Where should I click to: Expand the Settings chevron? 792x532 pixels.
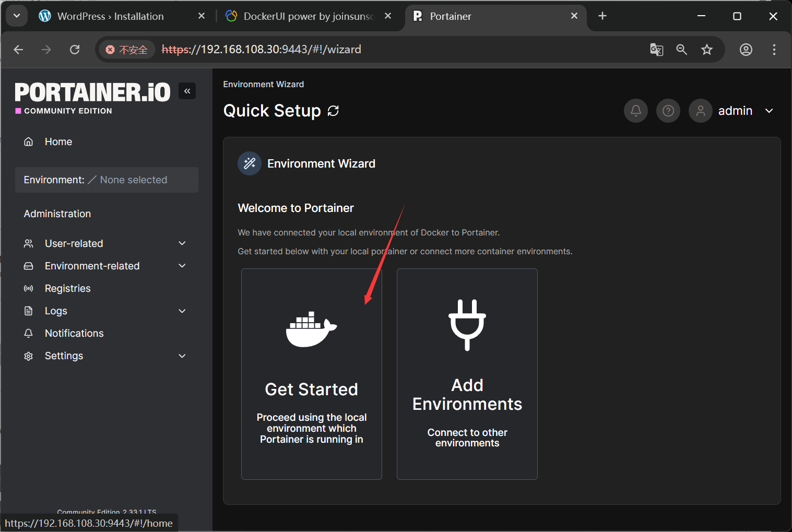182,356
